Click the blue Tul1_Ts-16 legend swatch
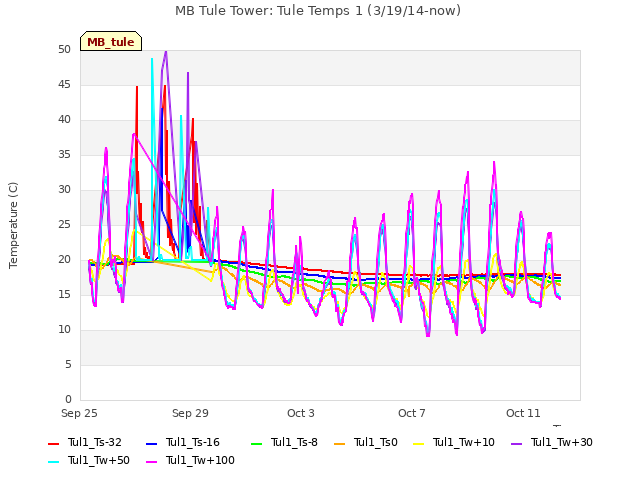 (x=151, y=444)
